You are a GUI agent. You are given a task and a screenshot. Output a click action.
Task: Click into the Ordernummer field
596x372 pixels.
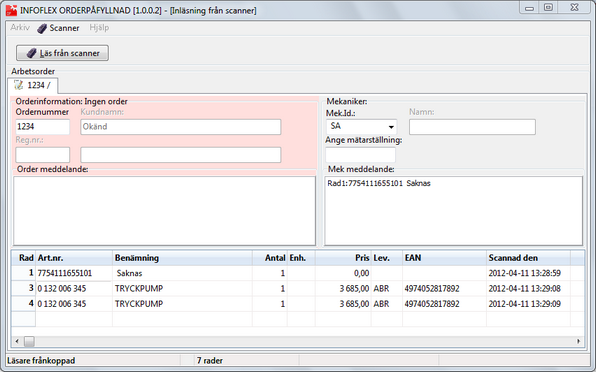pyautogui.click(x=43, y=127)
